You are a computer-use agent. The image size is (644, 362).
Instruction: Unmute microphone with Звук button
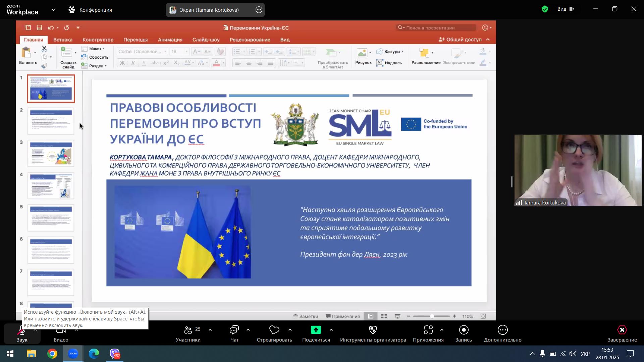tap(22, 334)
